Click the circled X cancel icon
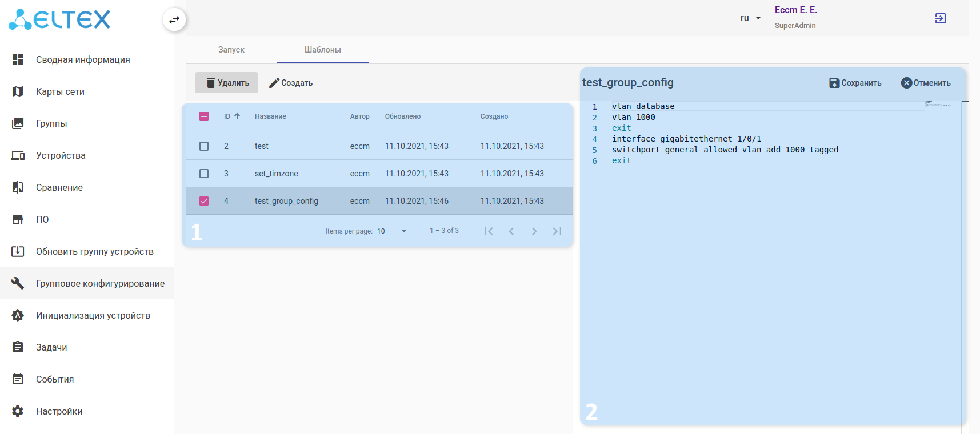This screenshot has width=980, height=434. (907, 83)
